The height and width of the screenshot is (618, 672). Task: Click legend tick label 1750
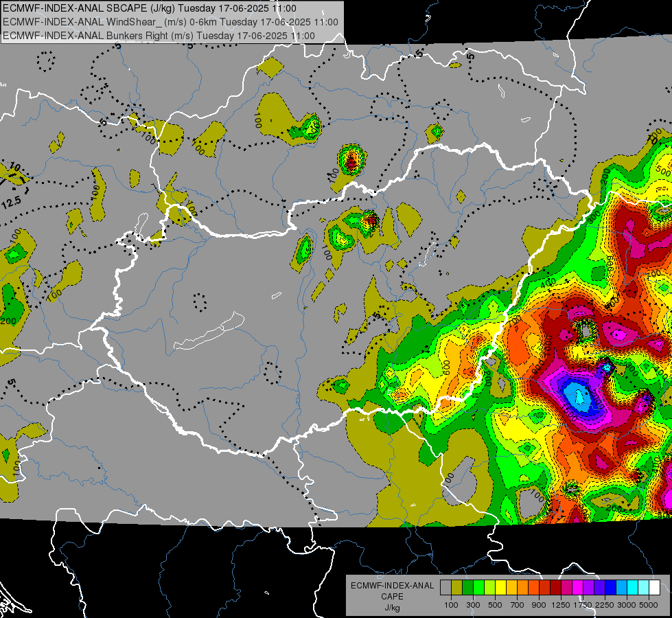pos(583,605)
